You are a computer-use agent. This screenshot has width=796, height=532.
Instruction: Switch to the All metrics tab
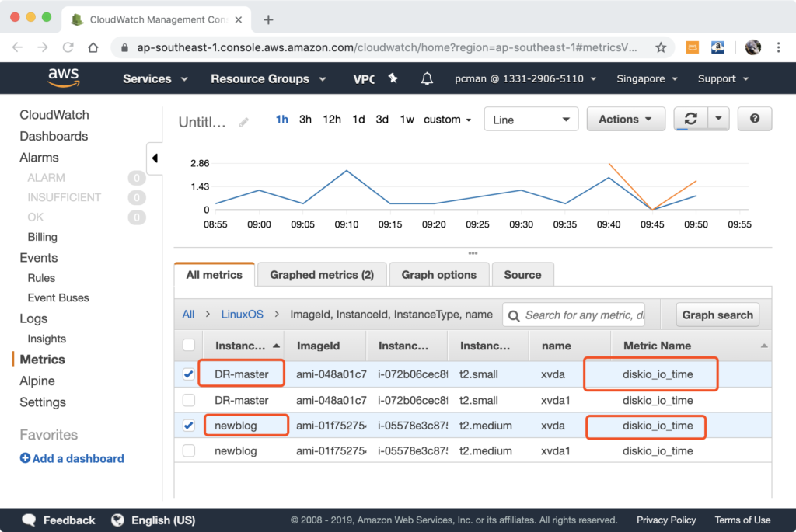(x=215, y=275)
